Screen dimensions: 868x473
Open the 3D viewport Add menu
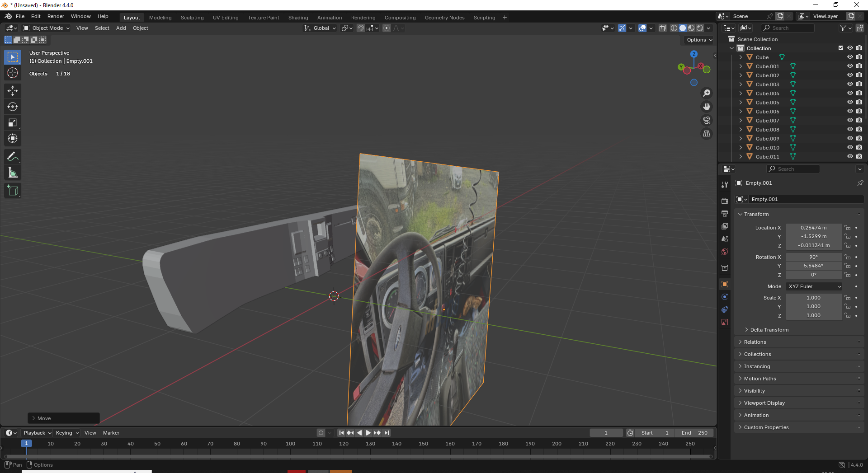121,28
